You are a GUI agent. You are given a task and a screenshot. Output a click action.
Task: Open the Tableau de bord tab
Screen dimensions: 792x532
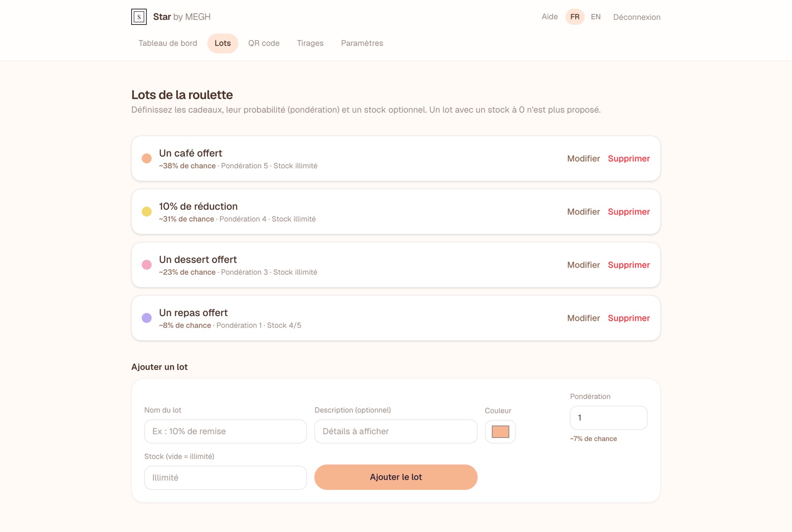click(168, 43)
